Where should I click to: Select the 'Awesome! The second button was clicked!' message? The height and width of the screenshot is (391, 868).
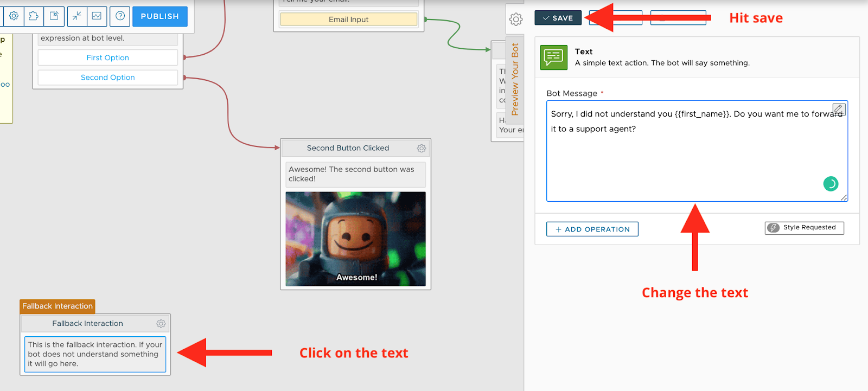click(355, 174)
